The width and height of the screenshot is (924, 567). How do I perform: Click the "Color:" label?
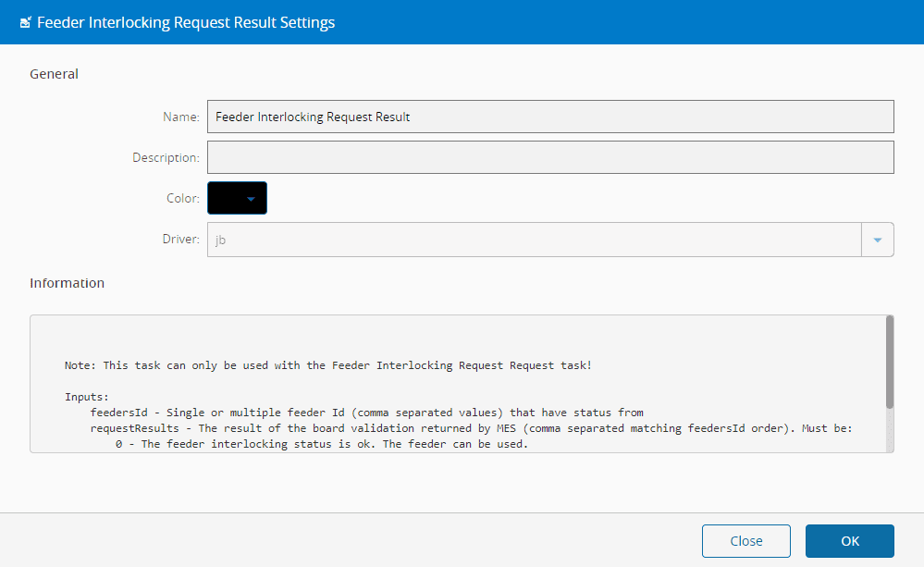click(x=182, y=198)
